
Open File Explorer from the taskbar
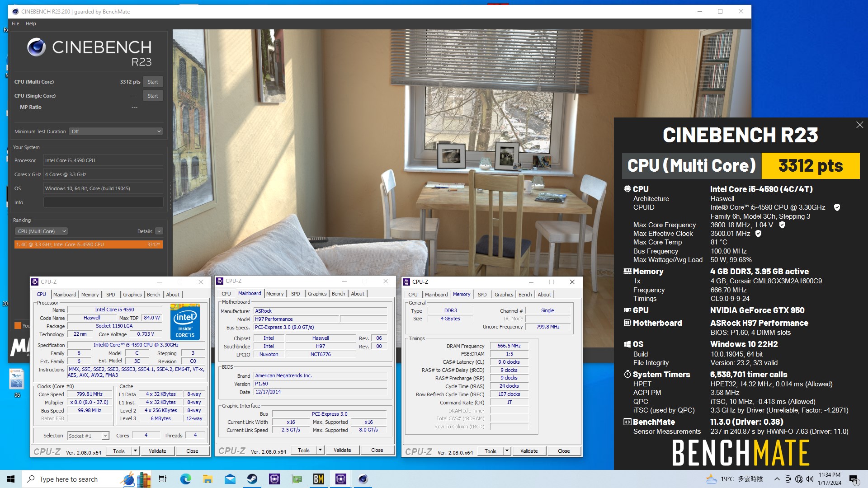[208, 479]
